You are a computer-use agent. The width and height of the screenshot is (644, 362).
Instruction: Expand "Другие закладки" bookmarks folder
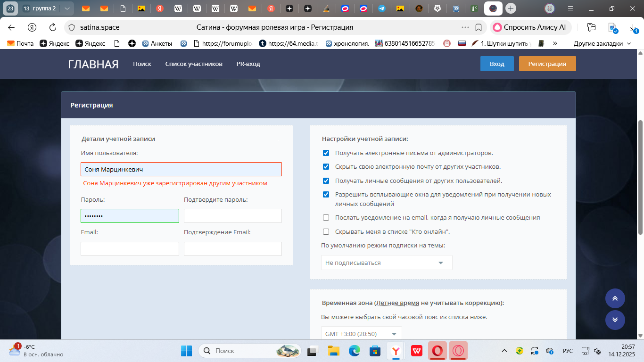(602, 43)
